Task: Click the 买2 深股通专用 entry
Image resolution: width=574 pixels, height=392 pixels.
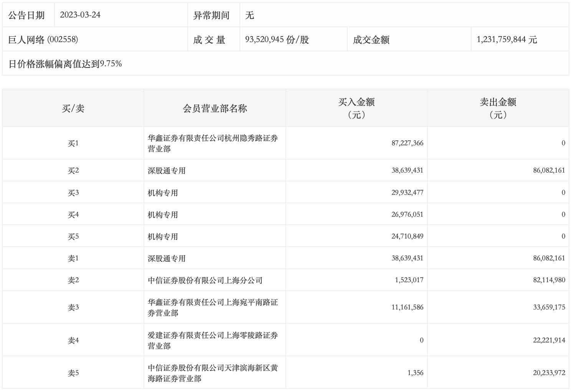Action: point(167,171)
